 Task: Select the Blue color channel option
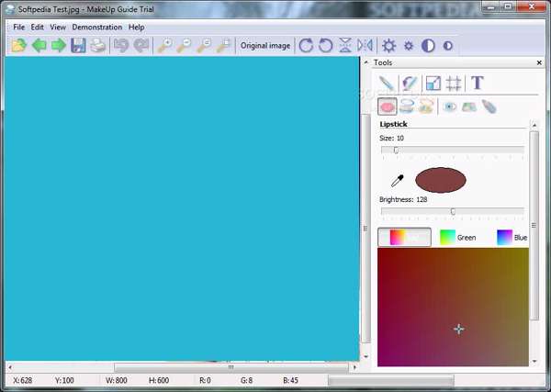pyautogui.click(x=512, y=237)
